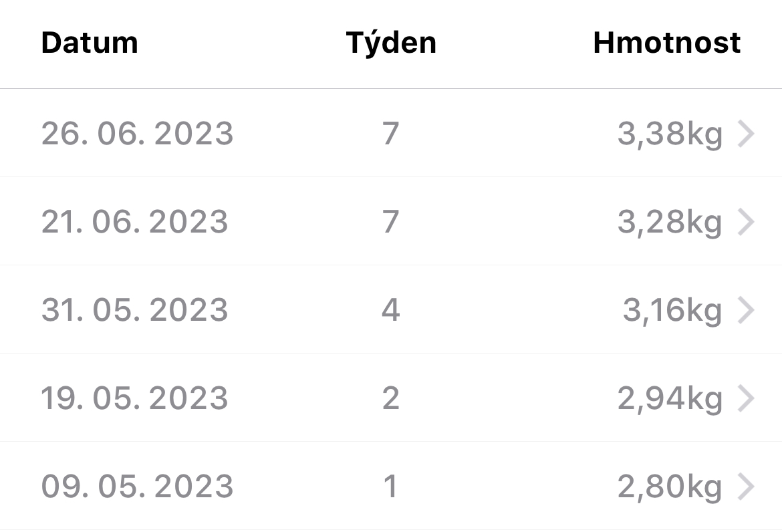Click the 3,38kg weight value

pos(670,134)
